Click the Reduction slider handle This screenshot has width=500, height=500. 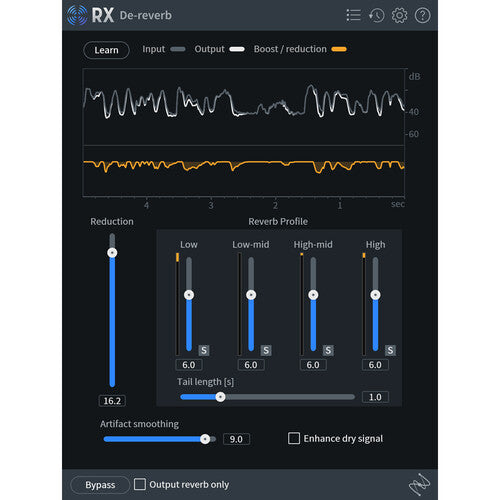[112, 253]
